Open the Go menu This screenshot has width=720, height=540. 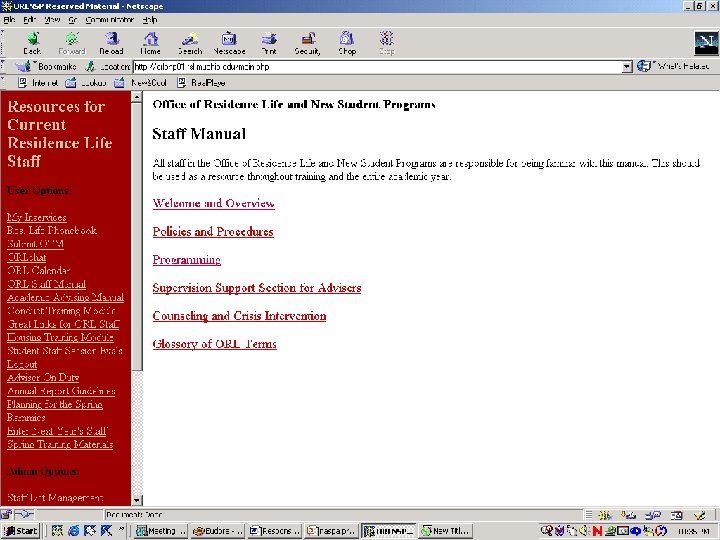coord(73,20)
